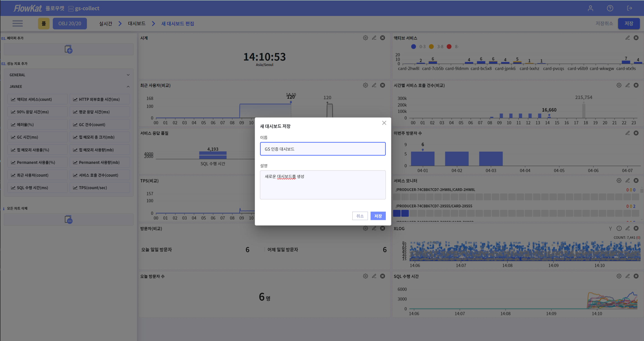Toggle the Y filter on XLOG widget
The image size is (644, 341).
point(610,228)
